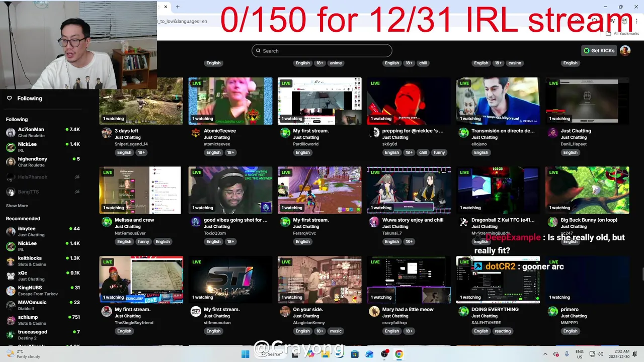Click ENG US language indicator
The height and width of the screenshot is (362, 644).
(x=580, y=354)
